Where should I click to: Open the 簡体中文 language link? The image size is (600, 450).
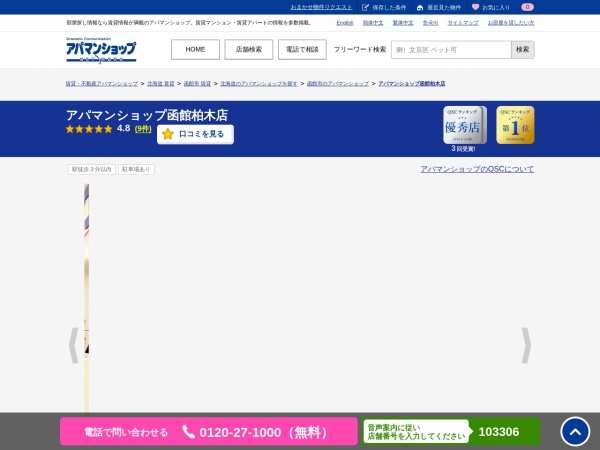pyautogui.click(x=373, y=23)
